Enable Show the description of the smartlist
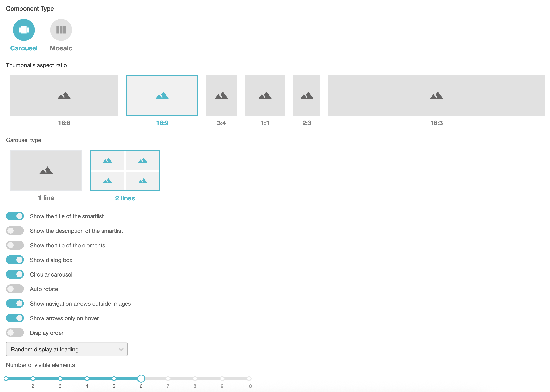The width and height of the screenshot is (550, 392). point(15,231)
